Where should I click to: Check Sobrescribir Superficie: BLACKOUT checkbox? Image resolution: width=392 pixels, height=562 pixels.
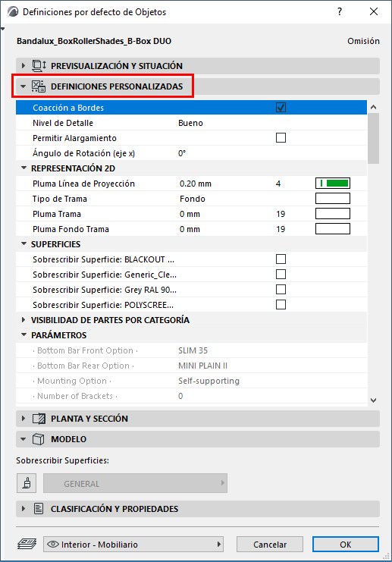coord(281,259)
